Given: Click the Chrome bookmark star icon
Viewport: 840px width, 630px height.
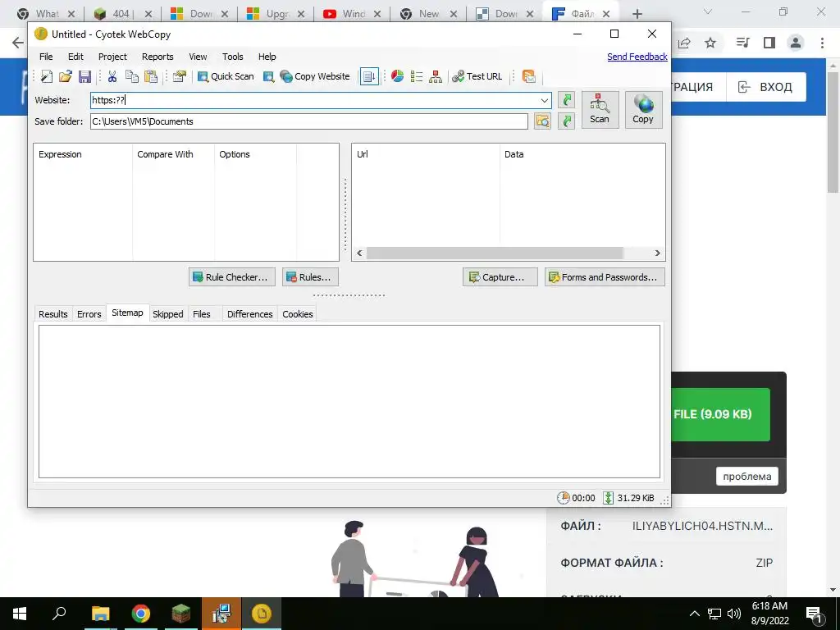Looking at the screenshot, I should pyautogui.click(x=710, y=43).
